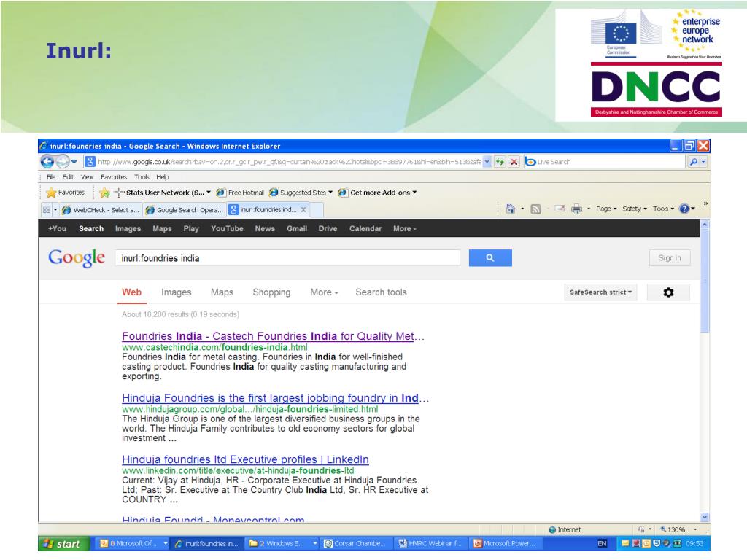Open the Edit menu
This screenshot has height=560, width=747.
[68, 177]
